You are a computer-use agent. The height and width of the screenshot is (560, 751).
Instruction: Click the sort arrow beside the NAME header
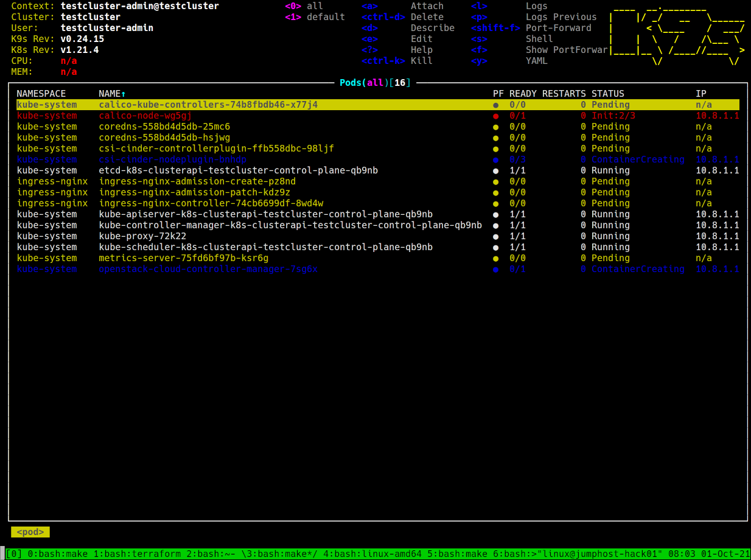(124, 94)
